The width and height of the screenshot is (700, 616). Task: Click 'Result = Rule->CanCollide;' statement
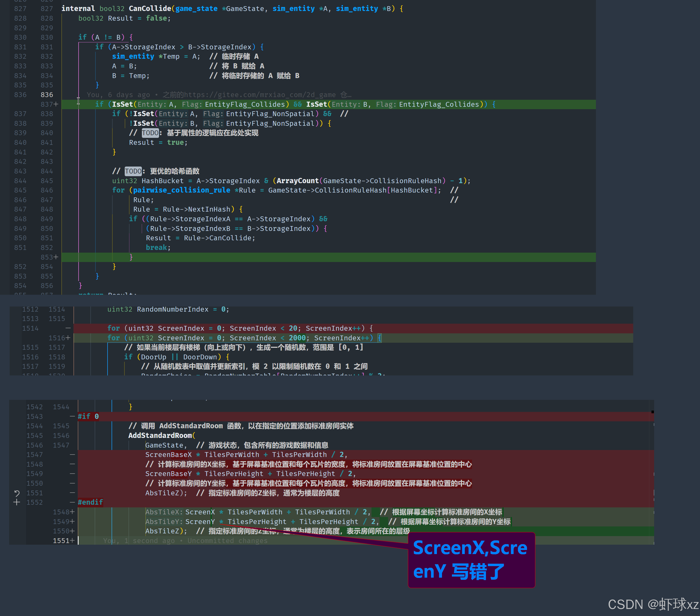[x=201, y=238]
